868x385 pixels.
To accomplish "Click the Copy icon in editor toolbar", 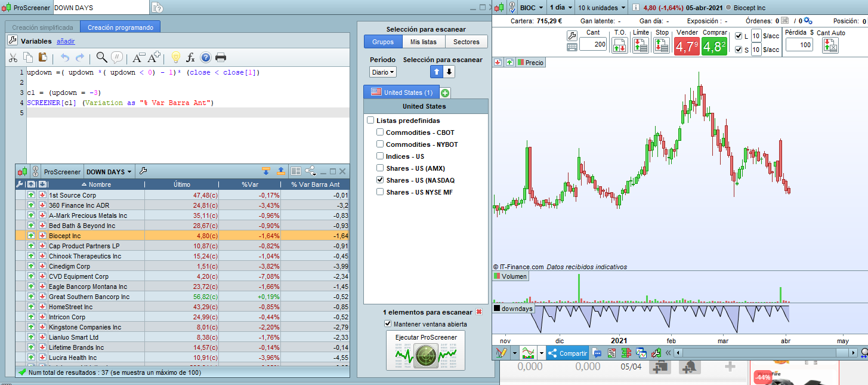I will pos(28,57).
